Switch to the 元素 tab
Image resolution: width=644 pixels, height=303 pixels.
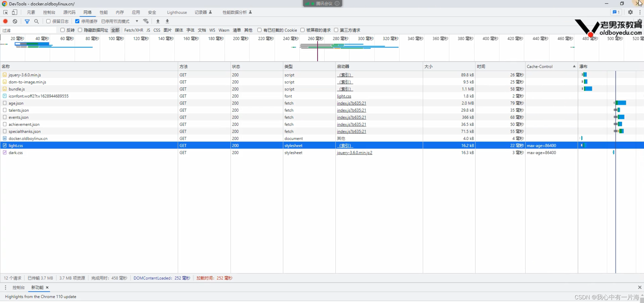[31, 12]
